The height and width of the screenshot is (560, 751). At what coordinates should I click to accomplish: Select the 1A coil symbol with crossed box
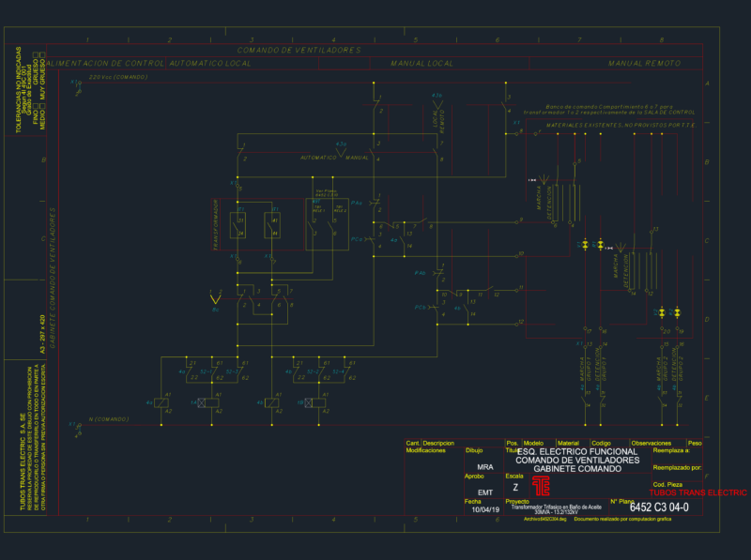point(207,403)
